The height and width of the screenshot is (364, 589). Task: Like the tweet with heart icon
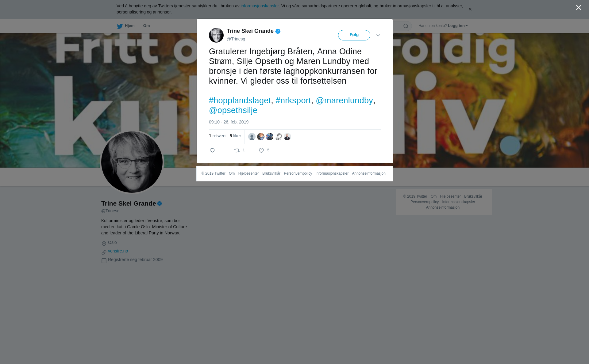[x=261, y=150]
